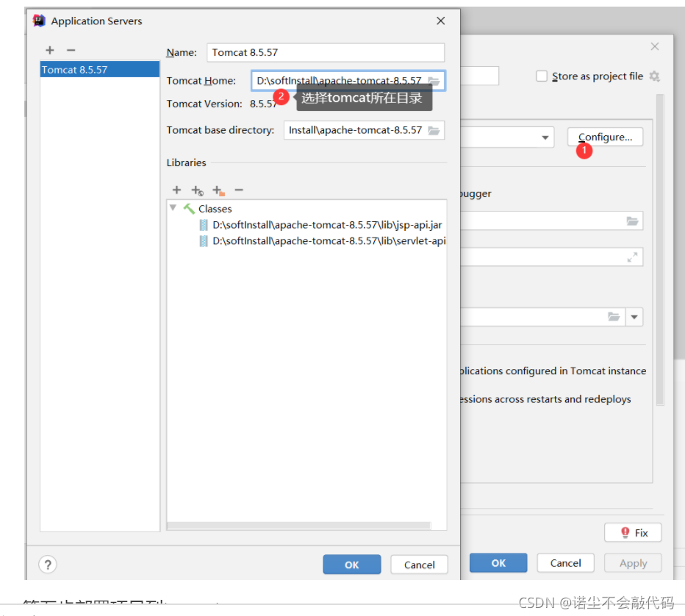This screenshot has width=685, height=616.
Task: Remove selected application server with minus icon
Action: [71, 50]
